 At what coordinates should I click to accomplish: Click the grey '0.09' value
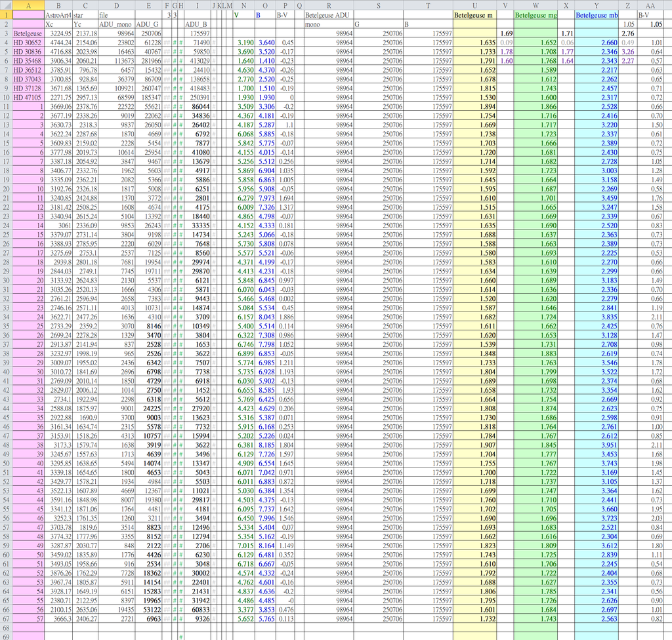pos(505,43)
